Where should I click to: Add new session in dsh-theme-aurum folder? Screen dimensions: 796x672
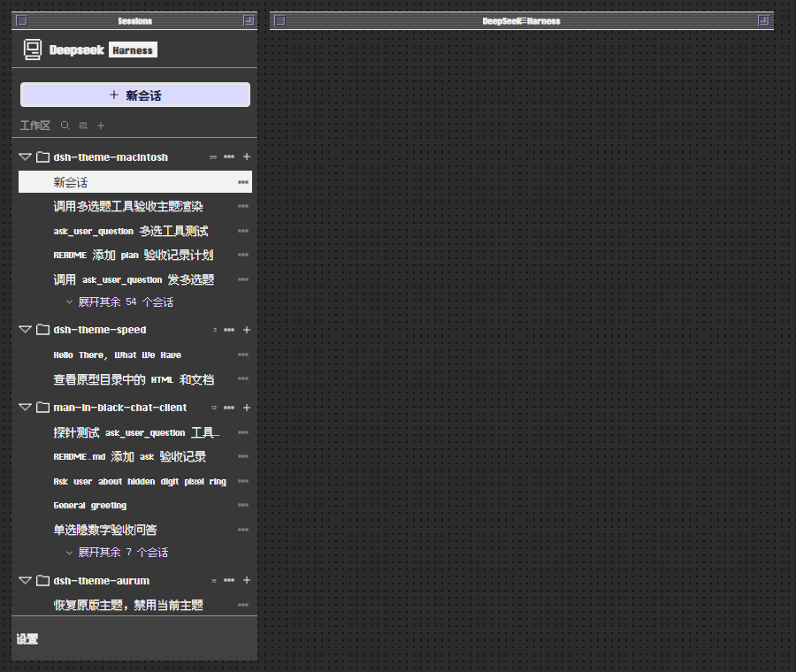click(247, 580)
